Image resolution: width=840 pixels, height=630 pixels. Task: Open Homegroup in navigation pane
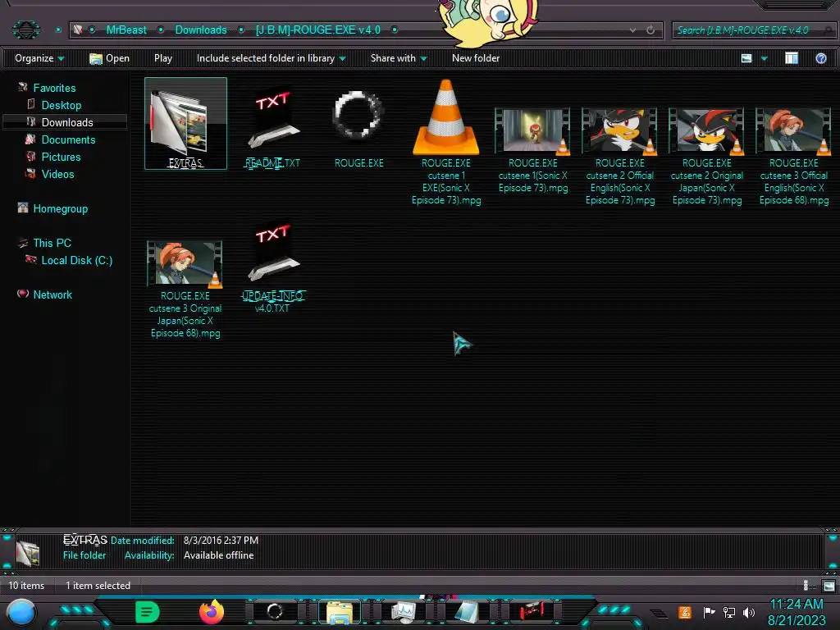(60, 208)
